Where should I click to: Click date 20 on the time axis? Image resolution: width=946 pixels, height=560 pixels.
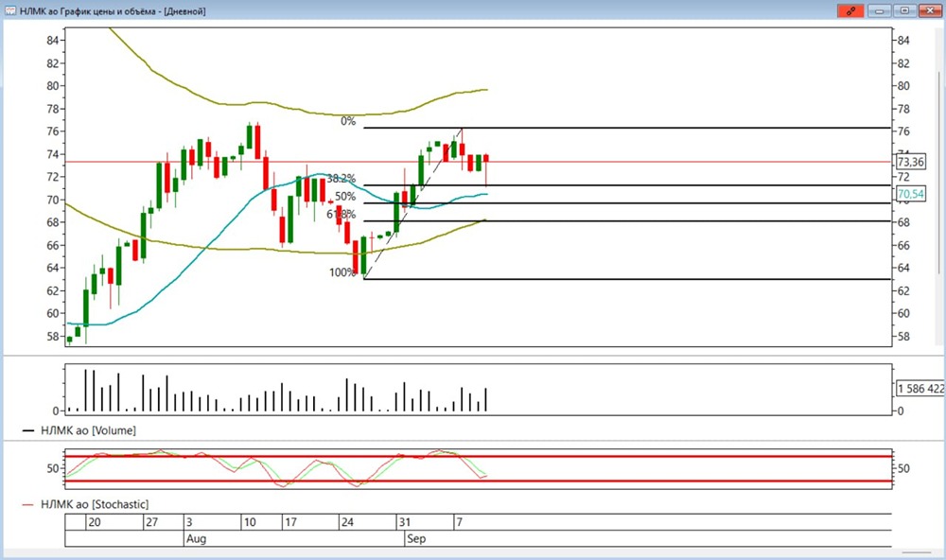[95, 522]
